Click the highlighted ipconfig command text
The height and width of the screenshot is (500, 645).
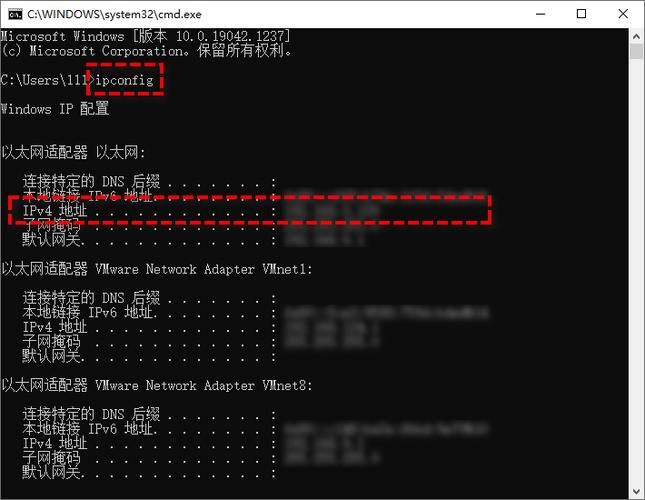click(124, 79)
